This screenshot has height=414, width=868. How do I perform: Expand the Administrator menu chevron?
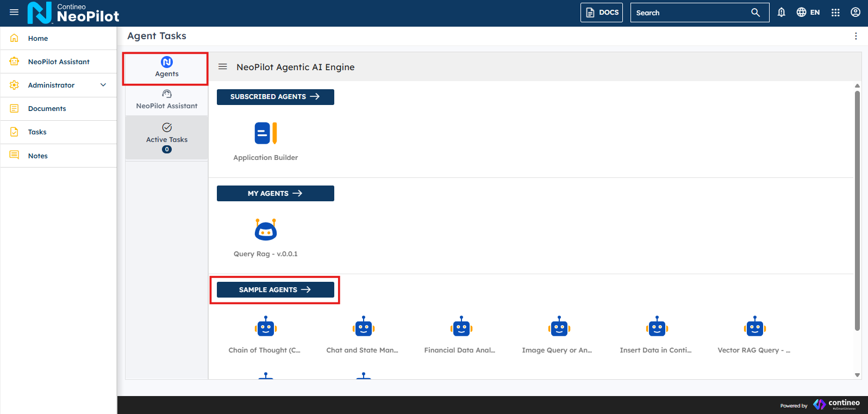(x=103, y=85)
